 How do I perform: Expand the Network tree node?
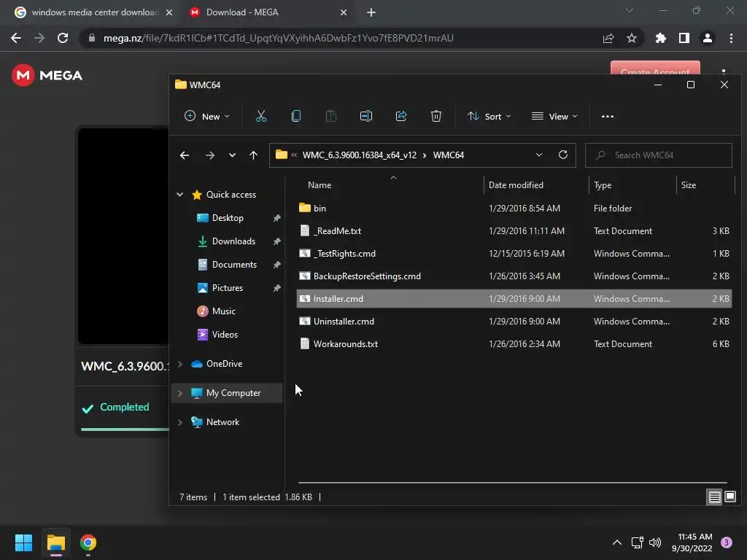pyautogui.click(x=179, y=422)
